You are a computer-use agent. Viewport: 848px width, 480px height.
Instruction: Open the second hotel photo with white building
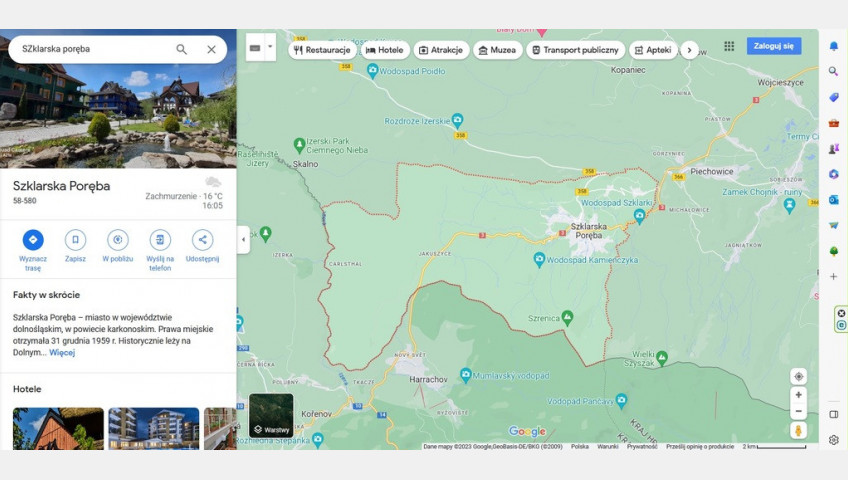tap(154, 429)
